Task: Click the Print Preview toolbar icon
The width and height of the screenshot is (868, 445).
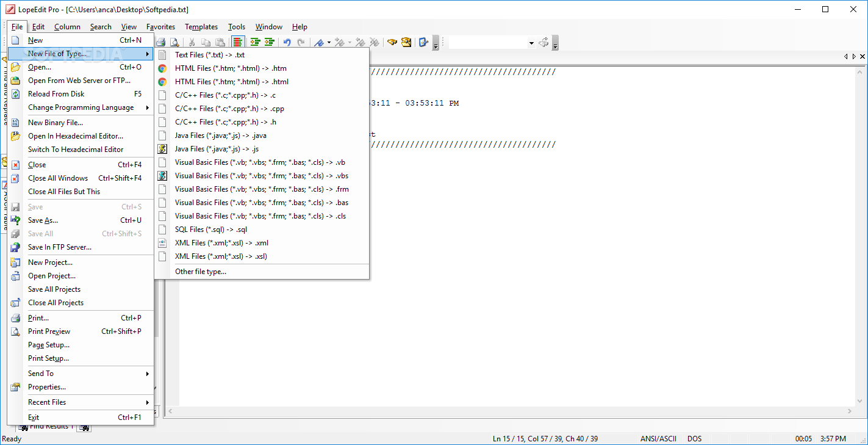Action: (x=174, y=42)
